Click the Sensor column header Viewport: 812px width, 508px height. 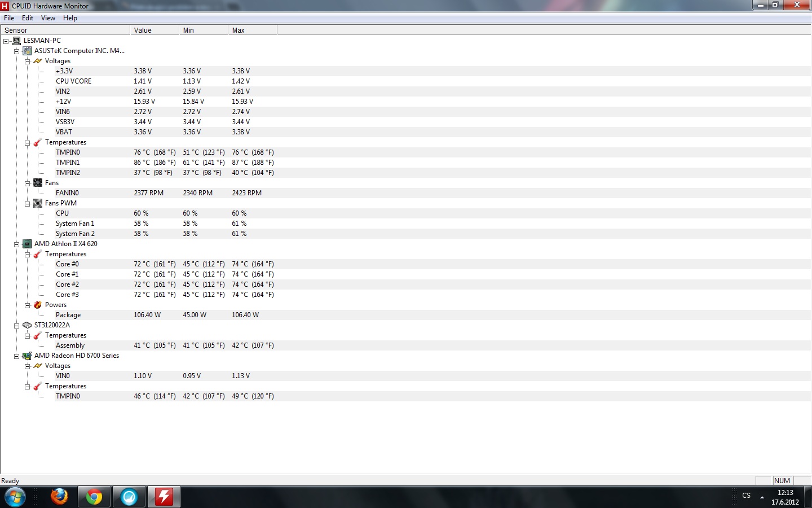click(x=65, y=30)
